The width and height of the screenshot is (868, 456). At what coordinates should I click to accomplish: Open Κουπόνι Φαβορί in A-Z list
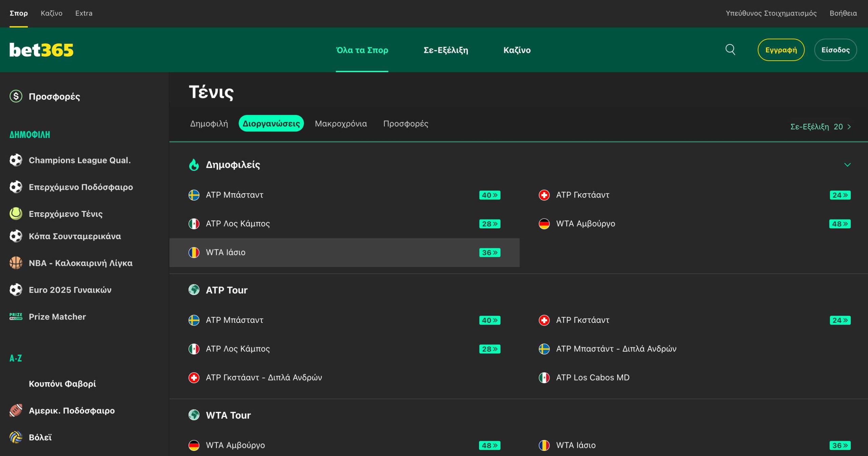(62, 384)
